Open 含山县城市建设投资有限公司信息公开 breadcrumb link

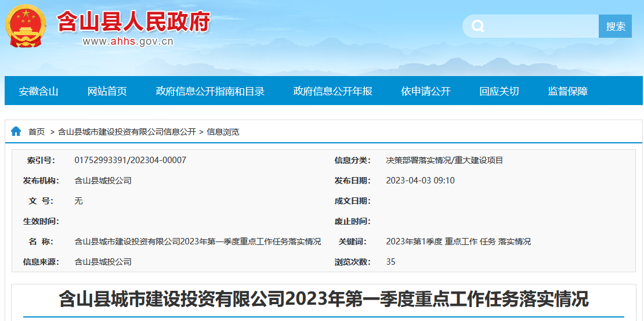(127, 132)
